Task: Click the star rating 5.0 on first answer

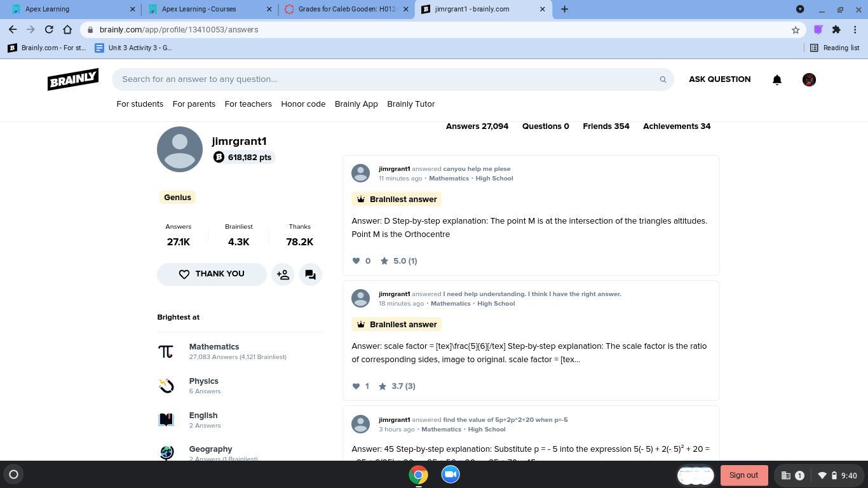Action: (x=398, y=261)
